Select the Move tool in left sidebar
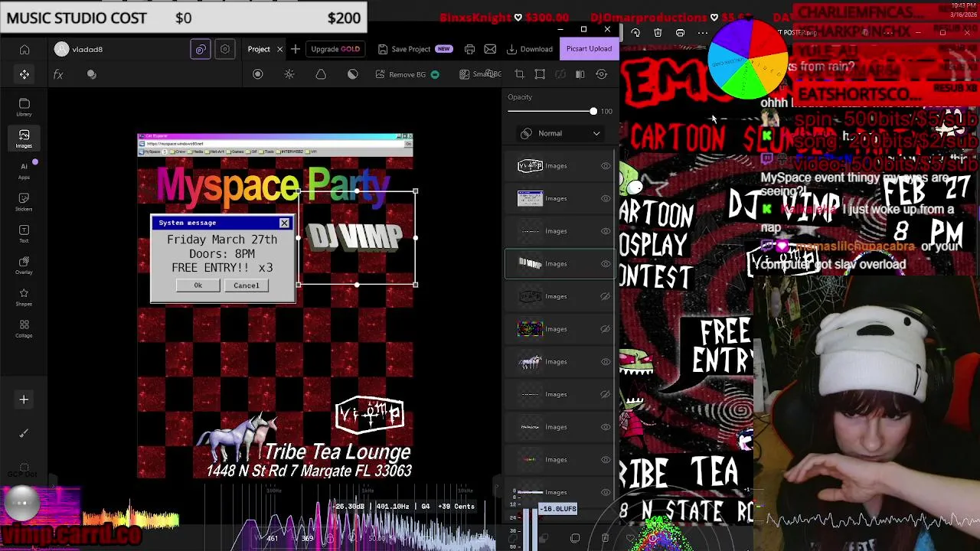 [24, 74]
